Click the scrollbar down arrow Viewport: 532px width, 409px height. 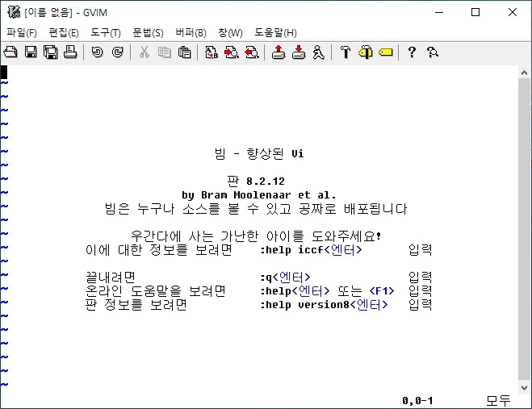524,387
